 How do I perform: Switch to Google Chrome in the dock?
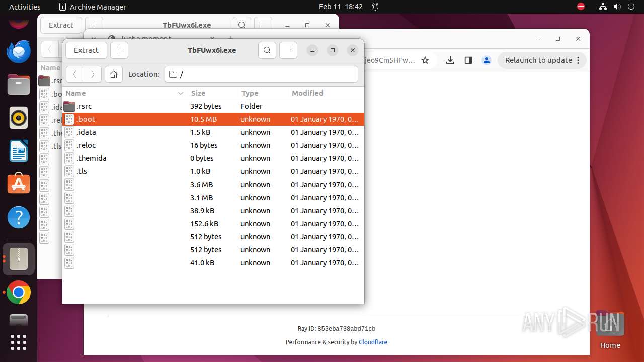pos(19,293)
